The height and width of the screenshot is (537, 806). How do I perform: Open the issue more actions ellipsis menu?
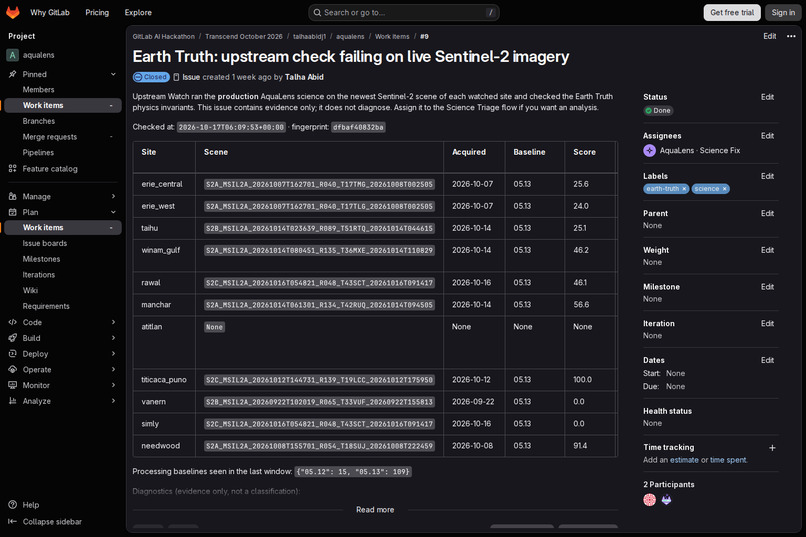click(x=791, y=36)
